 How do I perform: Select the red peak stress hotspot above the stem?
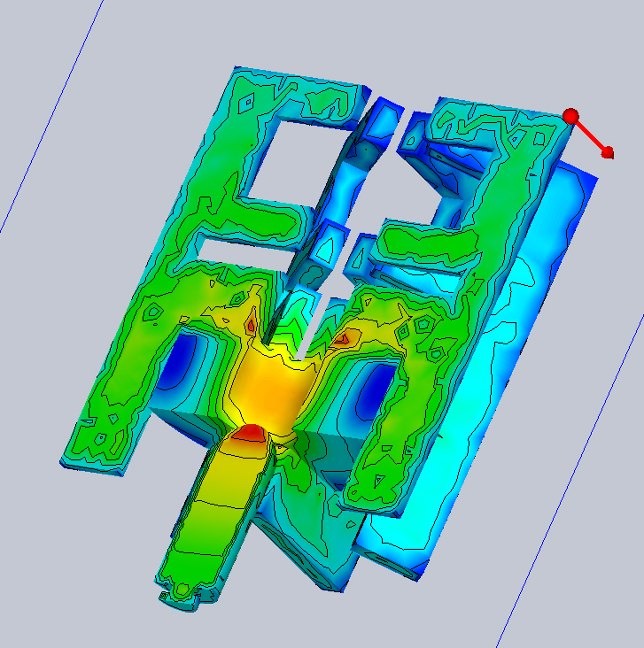point(250,432)
